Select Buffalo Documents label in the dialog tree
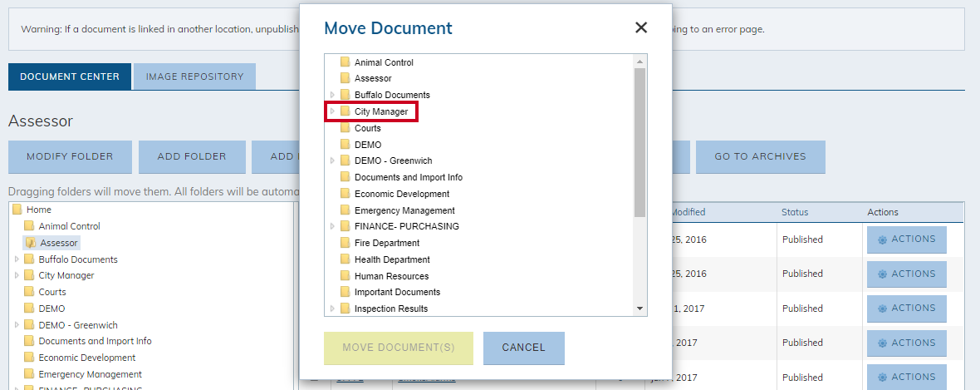This screenshot has height=390, width=980. pos(392,95)
